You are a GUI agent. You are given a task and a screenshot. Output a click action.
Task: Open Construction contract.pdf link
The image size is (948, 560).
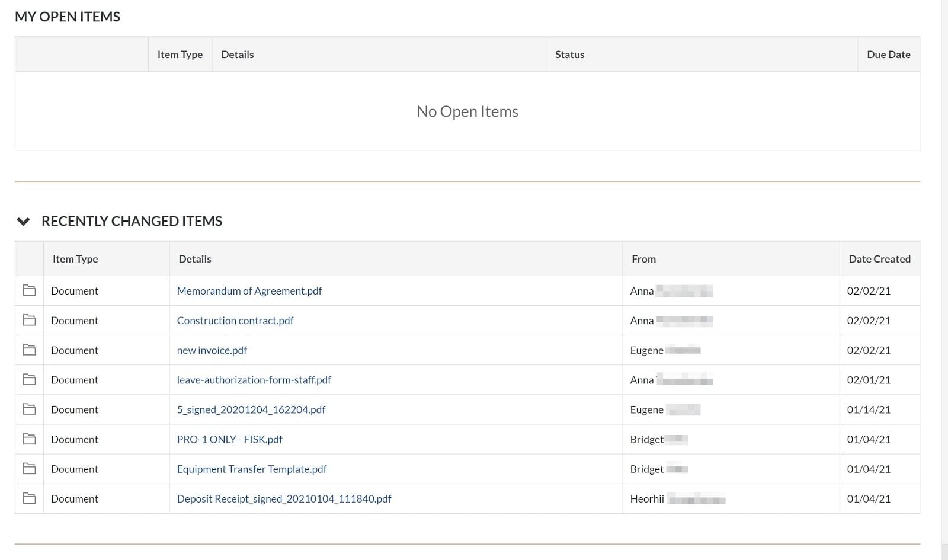click(x=235, y=321)
